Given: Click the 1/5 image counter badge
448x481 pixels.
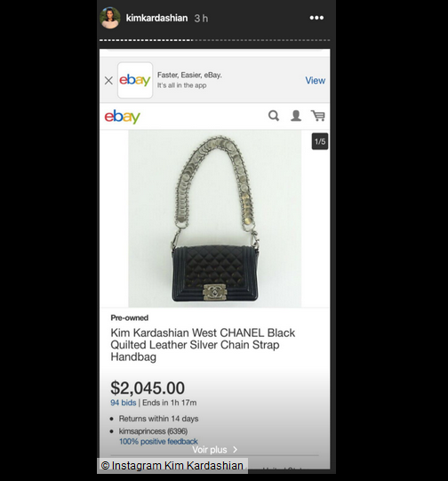Looking at the screenshot, I should [320, 141].
